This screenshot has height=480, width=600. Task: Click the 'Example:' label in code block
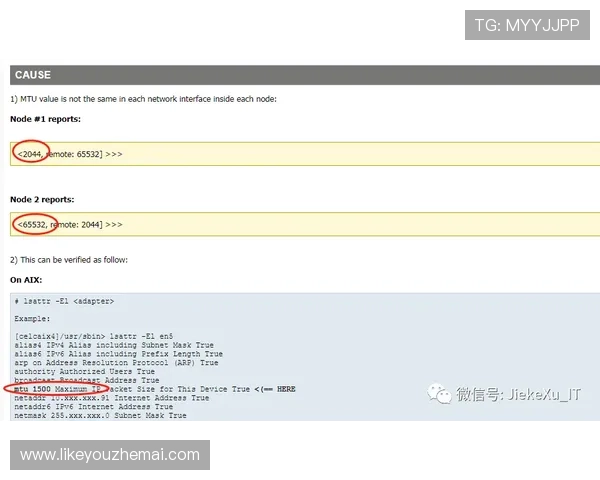pyautogui.click(x=33, y=319)
